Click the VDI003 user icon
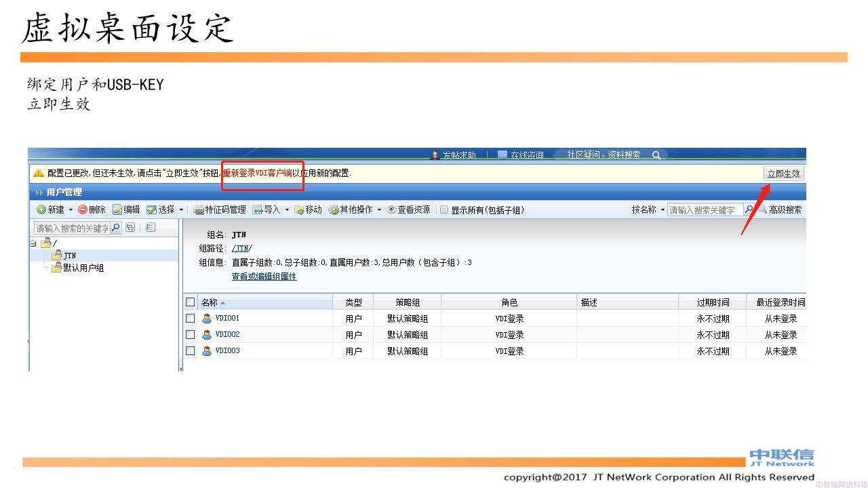 tap(207, 350)
